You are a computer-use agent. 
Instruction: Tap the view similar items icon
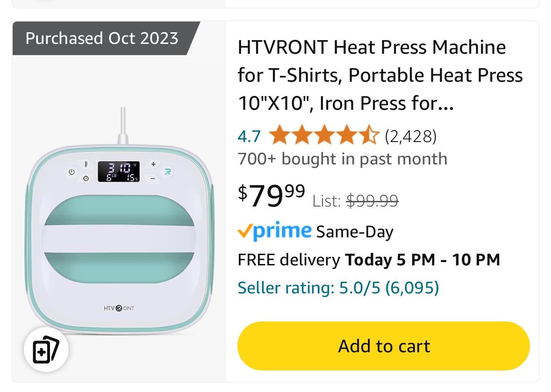coord(46,349)
